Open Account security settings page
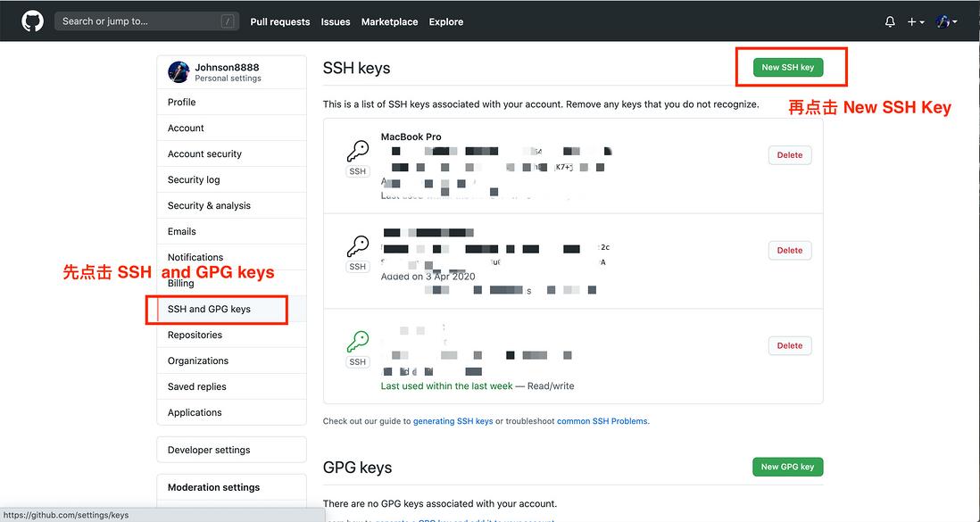This screenshot has width=980, height=522. click(x=204, y=153)
